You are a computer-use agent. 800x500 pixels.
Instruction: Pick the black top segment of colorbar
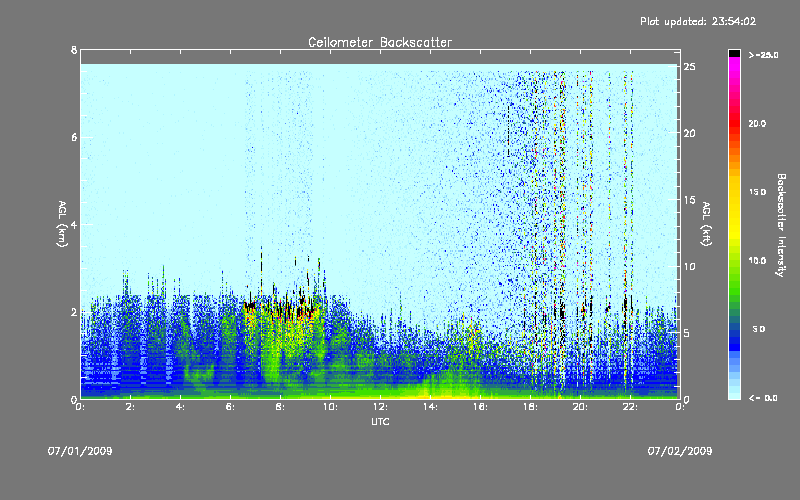pos(734,53)
